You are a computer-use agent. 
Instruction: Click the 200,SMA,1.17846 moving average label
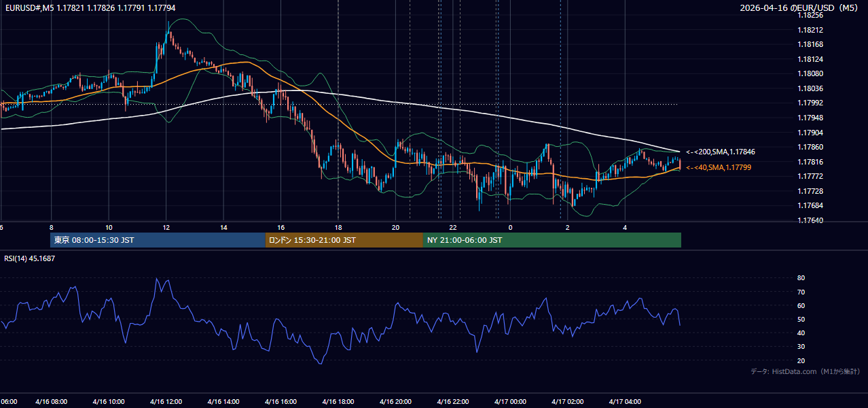[x=721, y=152]
